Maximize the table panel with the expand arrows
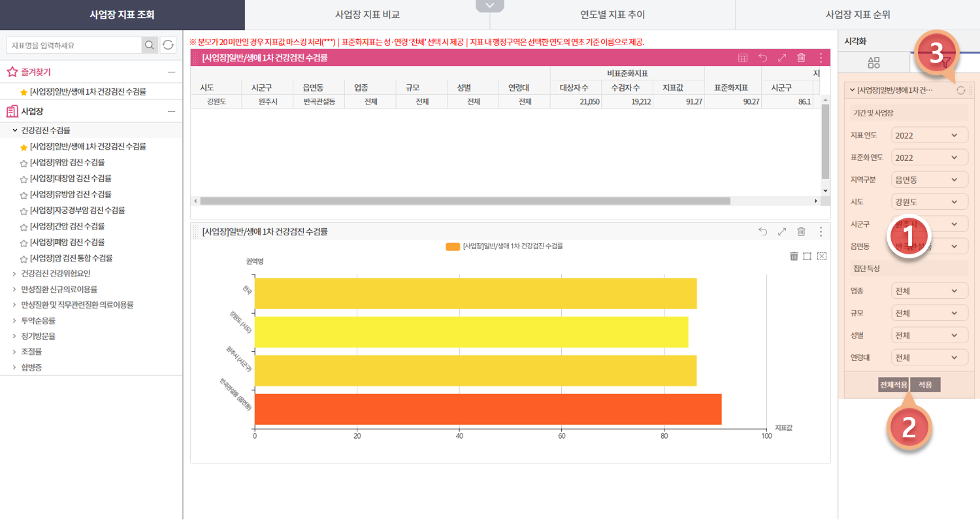 (x=782, y=58)
